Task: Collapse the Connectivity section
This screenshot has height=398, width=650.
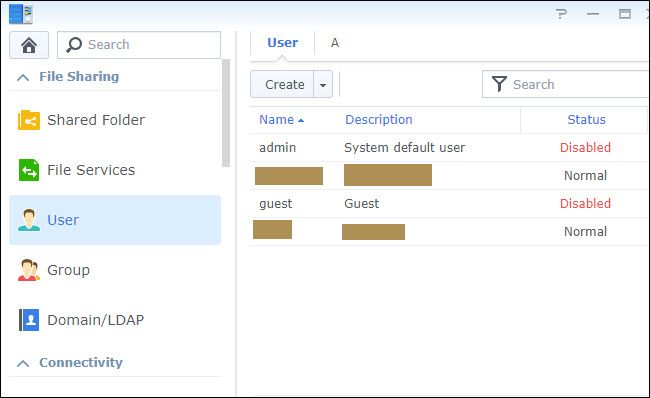Action: [x=23, y=363]
